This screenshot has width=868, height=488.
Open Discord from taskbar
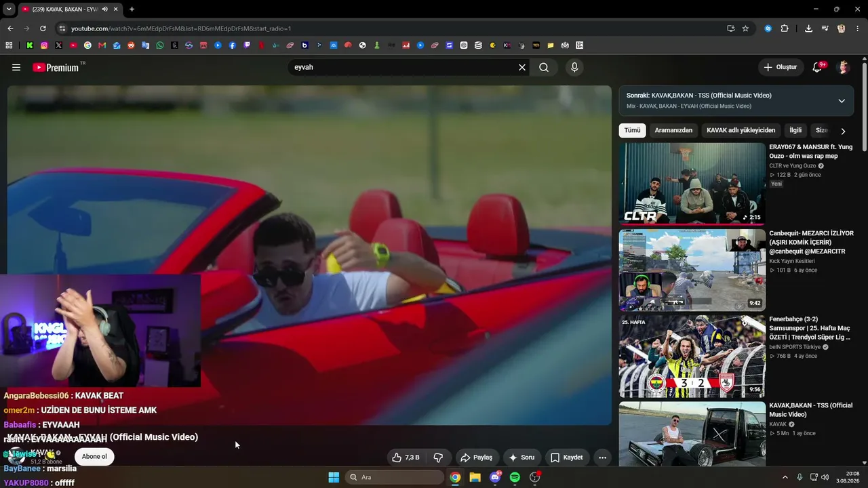coord(495,477)
